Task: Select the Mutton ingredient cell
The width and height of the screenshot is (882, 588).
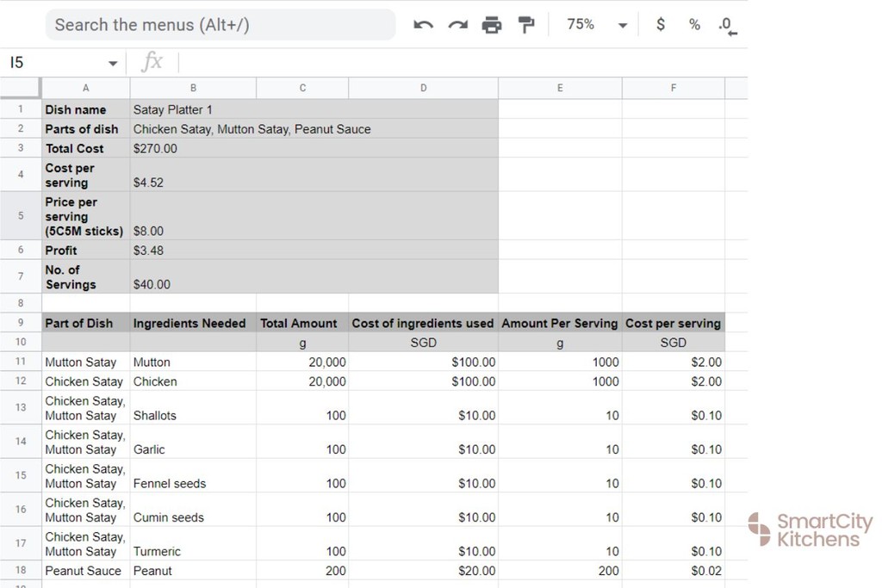Action: 193,362
